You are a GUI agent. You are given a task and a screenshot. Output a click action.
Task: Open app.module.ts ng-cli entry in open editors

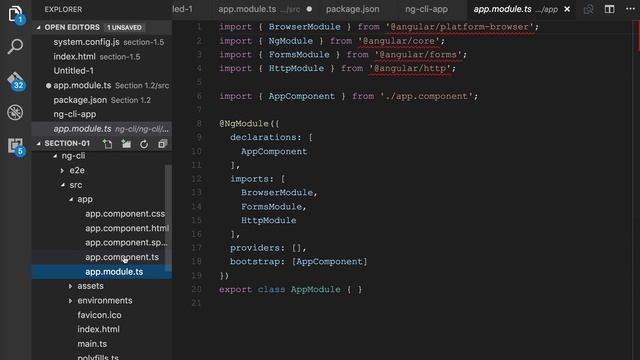102,129
